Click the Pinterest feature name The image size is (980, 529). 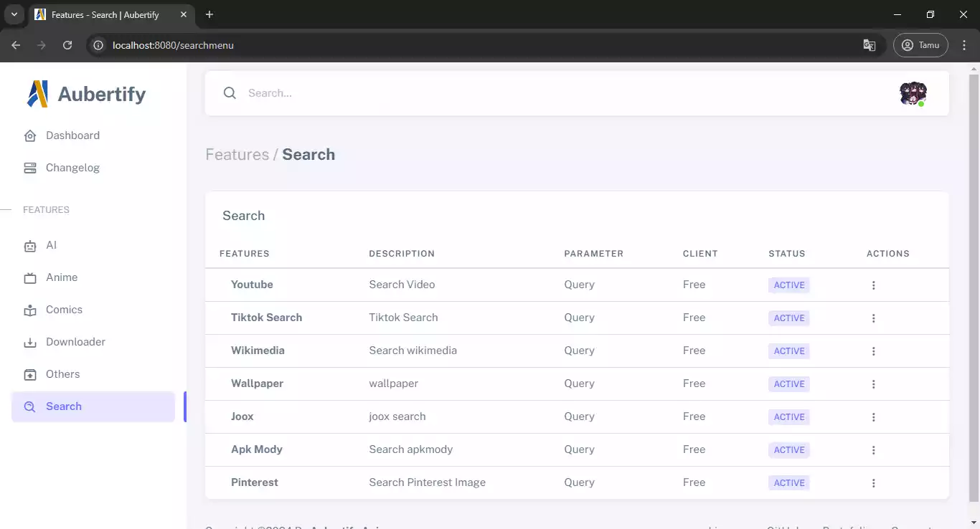(255, 482)
